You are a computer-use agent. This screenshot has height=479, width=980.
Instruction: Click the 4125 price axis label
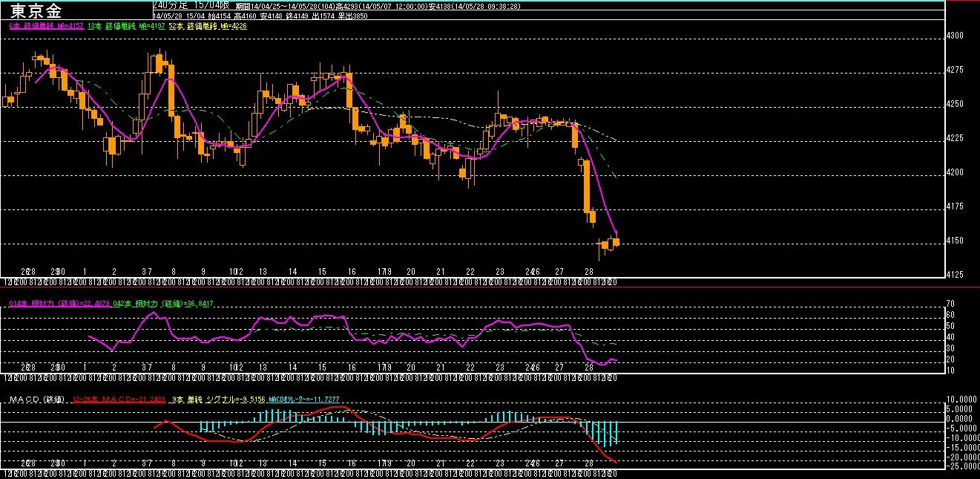click(956, 275)
